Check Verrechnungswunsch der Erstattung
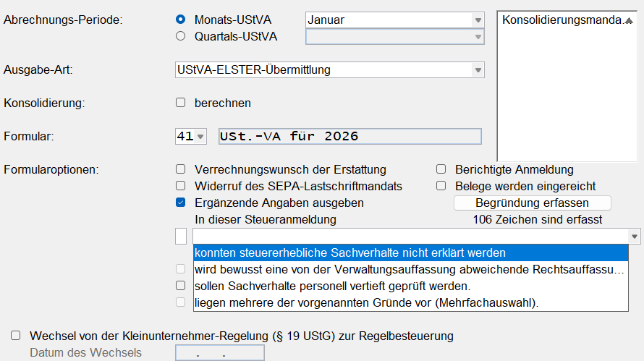This screenshot has height=361, width=644. click(181, 170)
